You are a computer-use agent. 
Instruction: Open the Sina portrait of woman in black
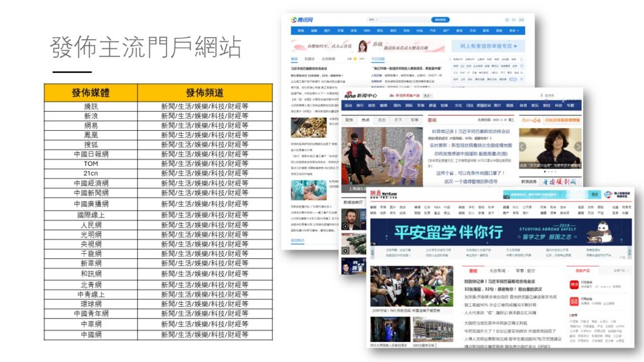coord(550,148)
